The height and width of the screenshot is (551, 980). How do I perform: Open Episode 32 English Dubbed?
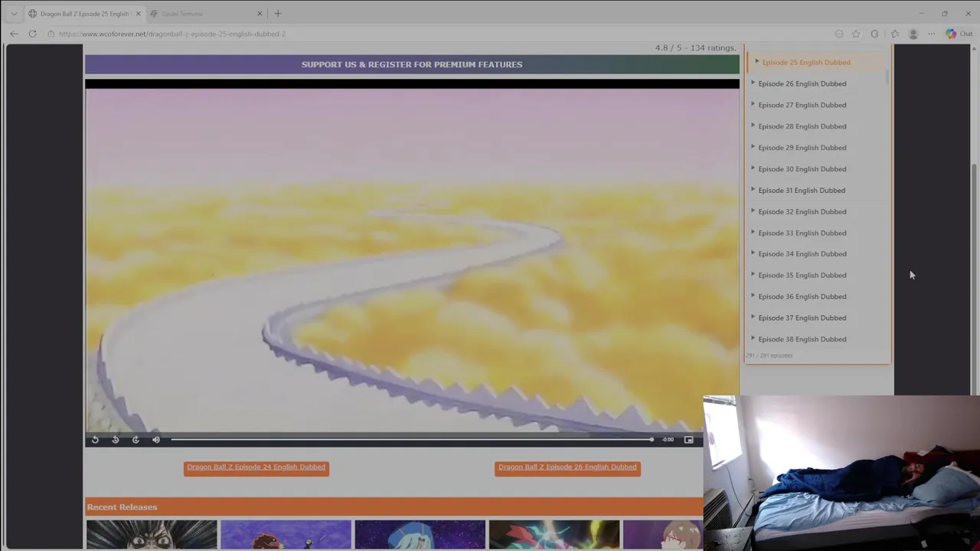tap(802, 211)
